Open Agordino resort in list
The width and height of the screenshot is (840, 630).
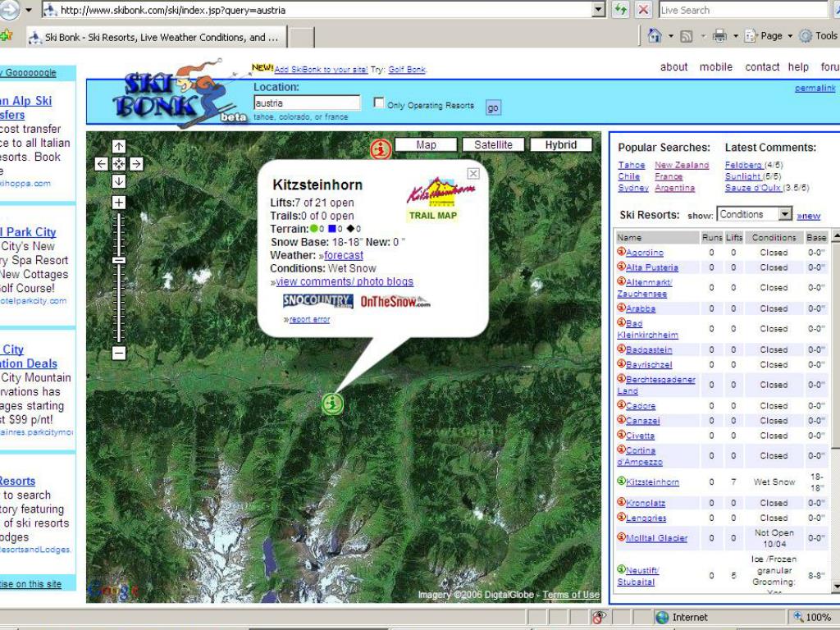point(645,253)
